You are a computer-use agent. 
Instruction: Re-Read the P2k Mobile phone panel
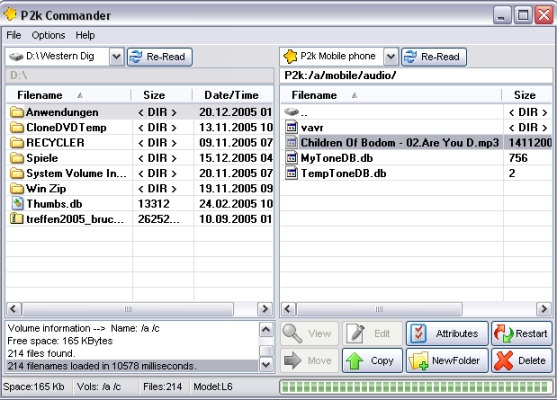coord(434,57)
